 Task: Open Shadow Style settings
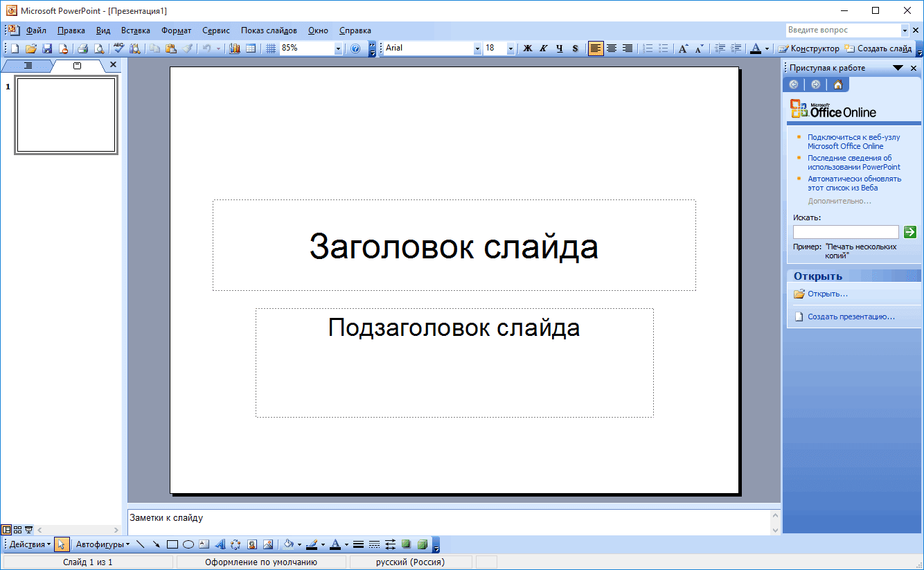[406, 544]
